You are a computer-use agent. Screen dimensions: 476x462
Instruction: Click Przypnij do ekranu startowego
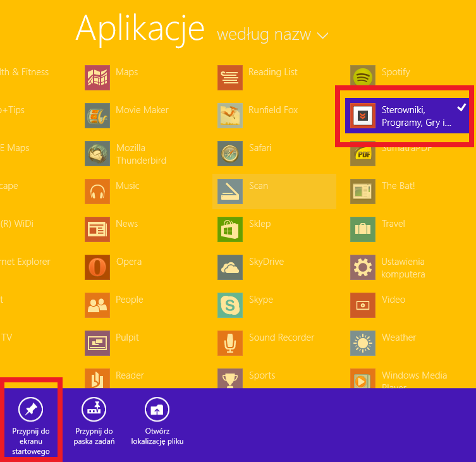(31, 425)
